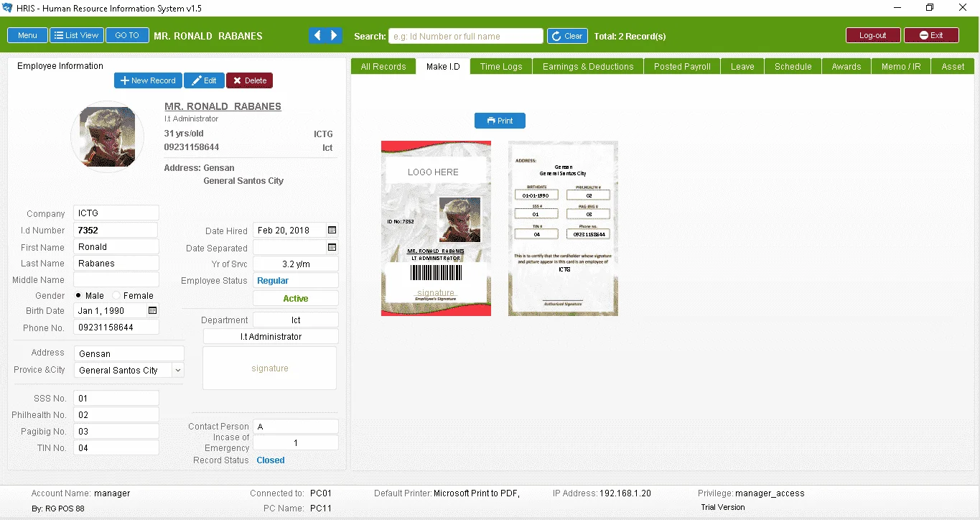
Task: Select the Female gender option
Action: pyautogui.click(x=133, y=296)
